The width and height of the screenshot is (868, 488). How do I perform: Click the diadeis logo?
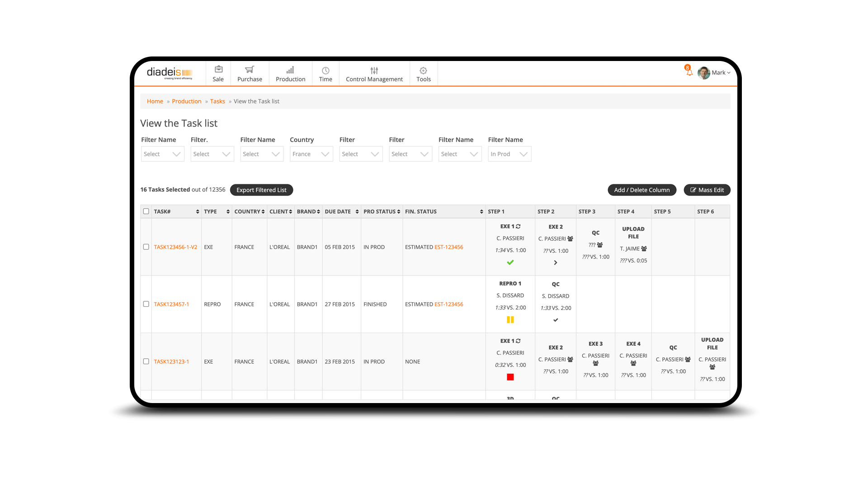click(170, 73)
